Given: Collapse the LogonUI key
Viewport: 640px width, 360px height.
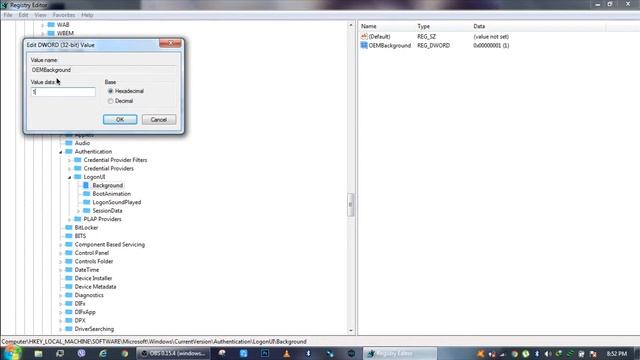Looking at the screenshot, I should pyautogui.click(x=69, y=177).
